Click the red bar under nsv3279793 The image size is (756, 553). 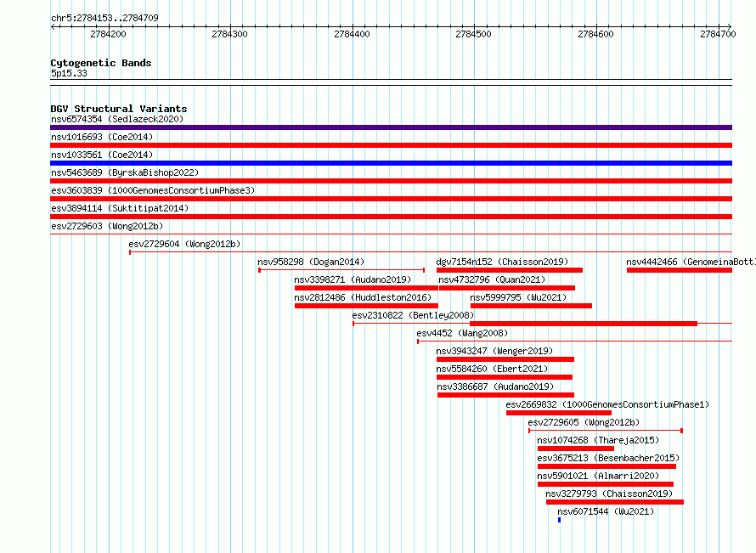pyautogui.click(x=615, y=502)
